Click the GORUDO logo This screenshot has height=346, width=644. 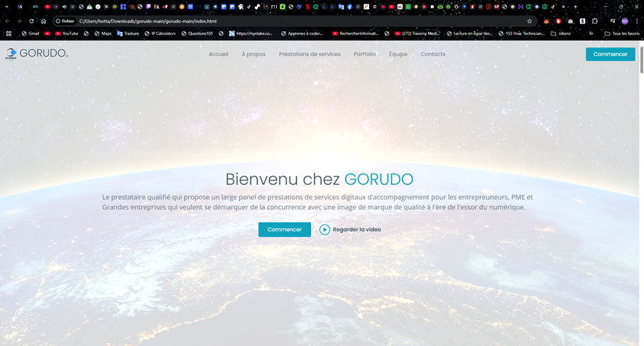pyautogui.click(x=36, y=53)
